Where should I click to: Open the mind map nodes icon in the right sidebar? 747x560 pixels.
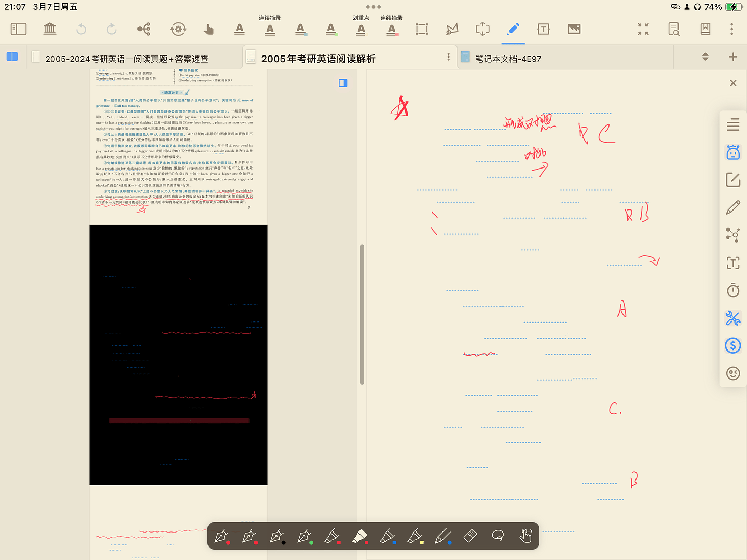pyautogui.click(x=733, y=235)
